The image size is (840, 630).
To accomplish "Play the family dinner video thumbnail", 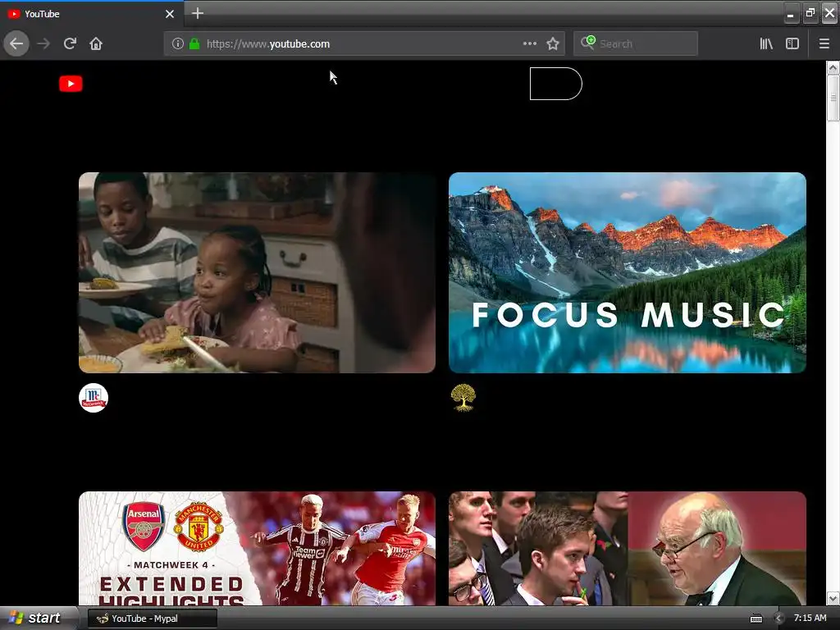I will (257, 272).
